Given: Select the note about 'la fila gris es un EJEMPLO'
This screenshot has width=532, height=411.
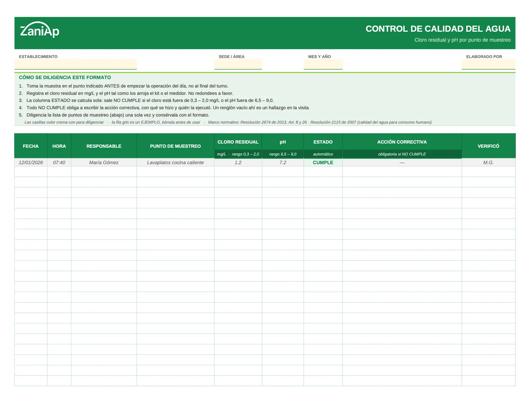Looking at the screenshot, I should tap(156, 122).
